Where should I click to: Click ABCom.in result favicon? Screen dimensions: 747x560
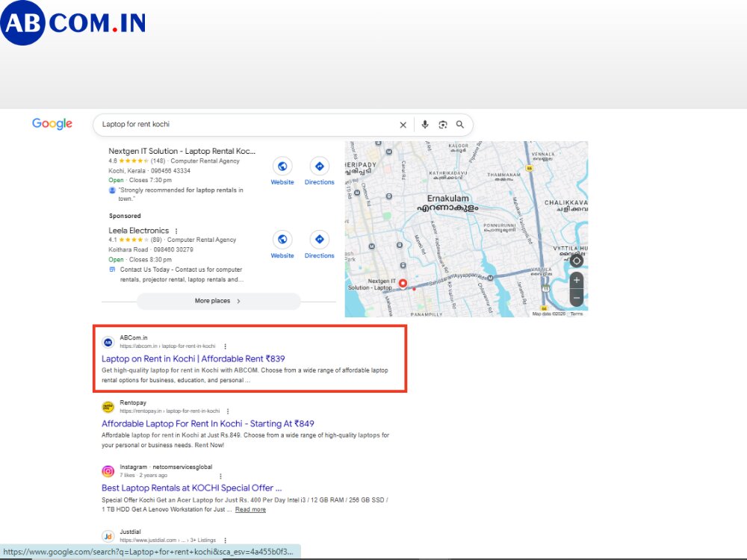pos(108,342)
